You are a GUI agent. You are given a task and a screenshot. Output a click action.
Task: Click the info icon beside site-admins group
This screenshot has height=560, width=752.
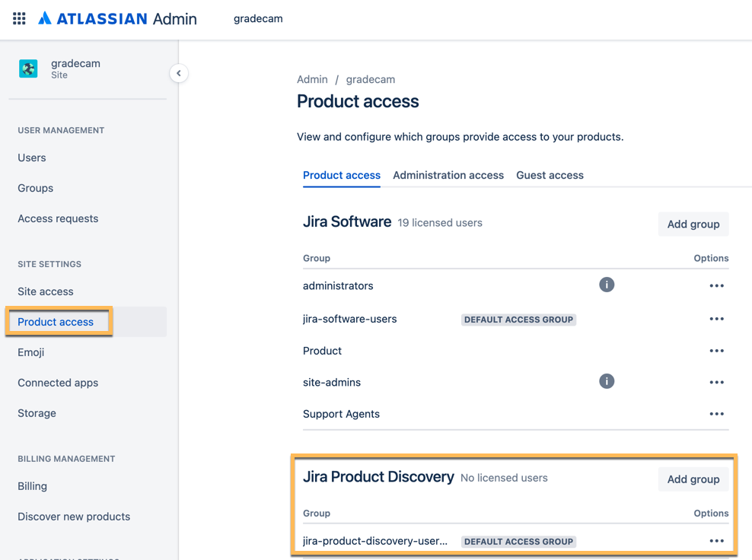coord(607,381)
